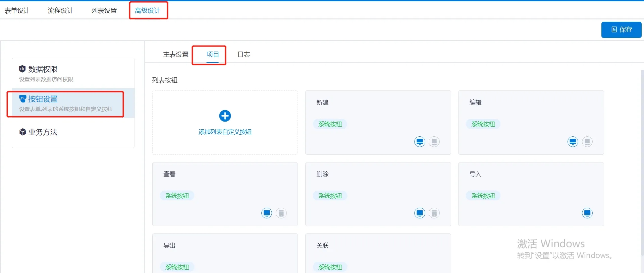
Task: Click the 添加列表自定义按钮 link
Action: 225,132
